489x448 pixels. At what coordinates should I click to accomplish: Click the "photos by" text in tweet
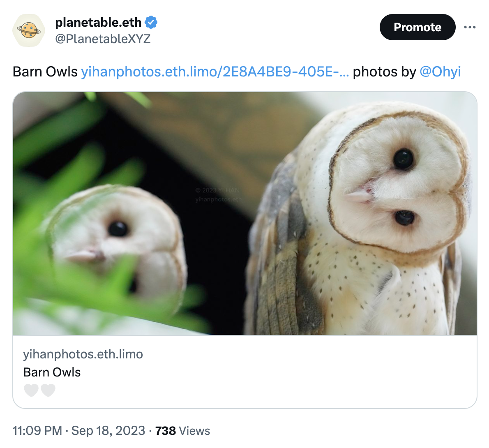pyautogui.click(x=385, y=72)
